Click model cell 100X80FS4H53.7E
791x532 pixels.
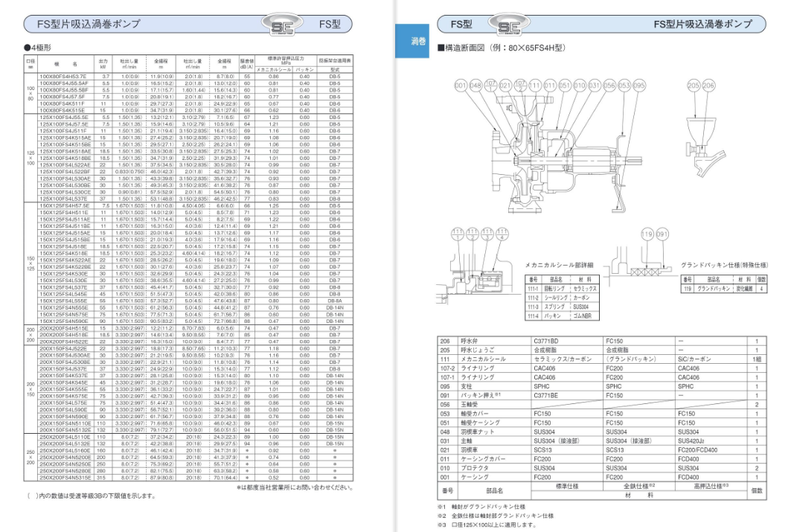point(65,76)
